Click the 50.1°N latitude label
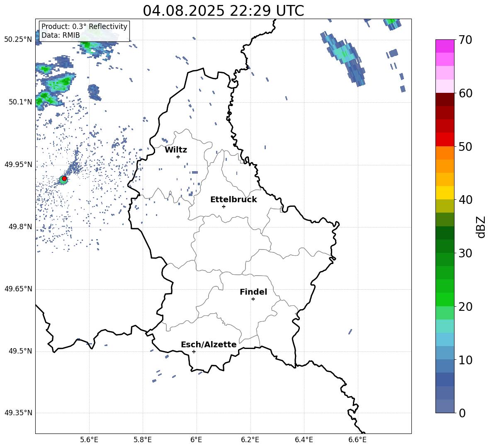The image size is (491, 448). pos(20,102)
